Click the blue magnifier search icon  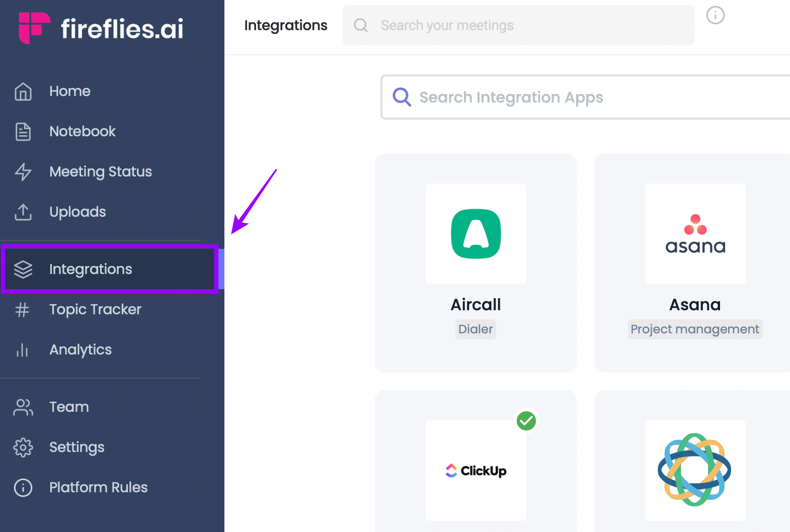(x=402, y=97)
